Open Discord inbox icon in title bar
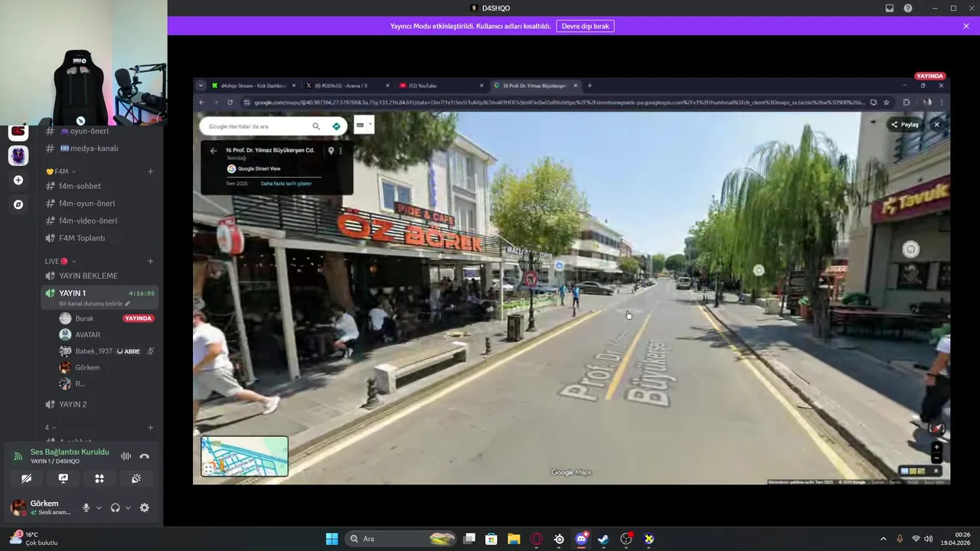Image resolution: width=980 pixels, height=551 pixels. [x=890, y=8]
